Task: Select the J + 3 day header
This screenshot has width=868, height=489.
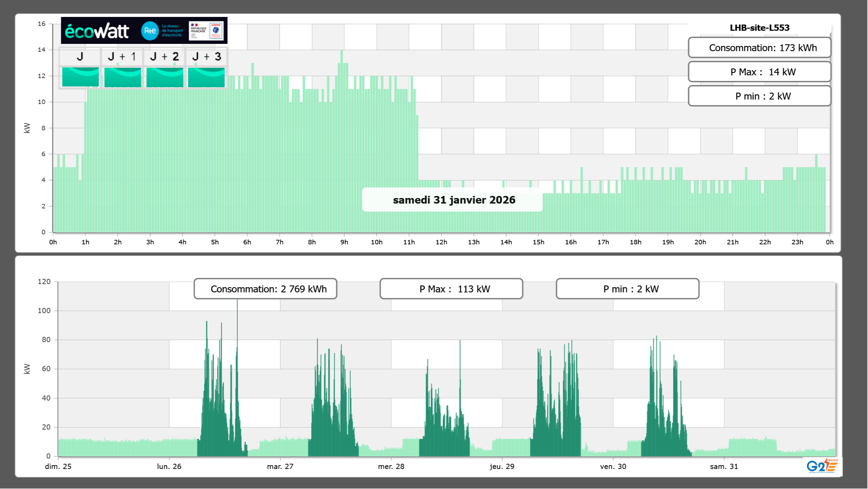Action: pos(206,56)
